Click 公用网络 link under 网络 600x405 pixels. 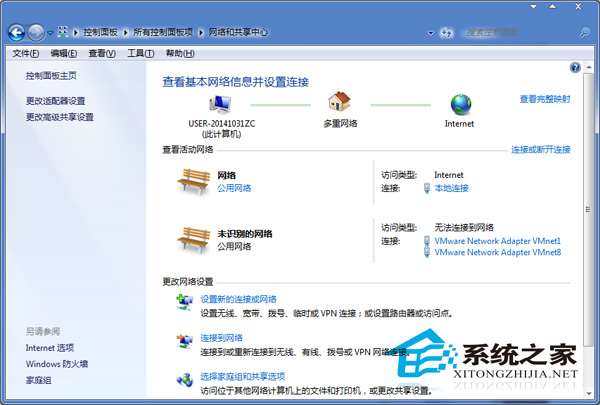pyautogui.click(x=235, y=188)
